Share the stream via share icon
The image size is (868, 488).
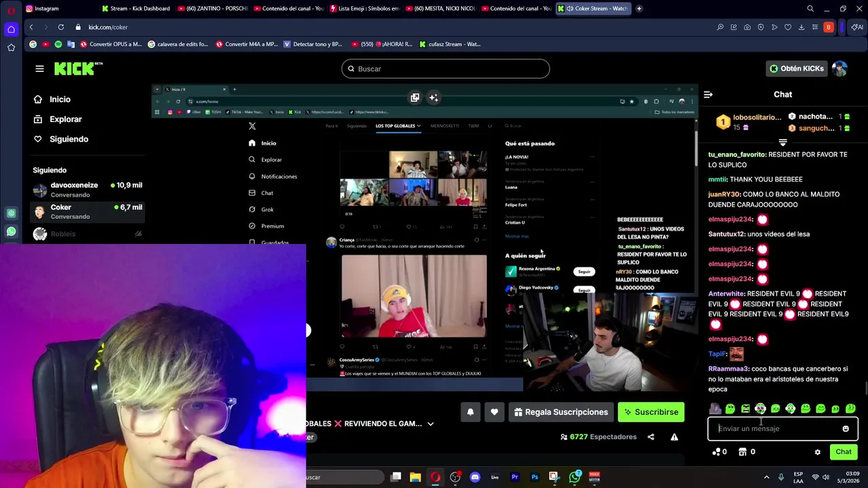651,437
